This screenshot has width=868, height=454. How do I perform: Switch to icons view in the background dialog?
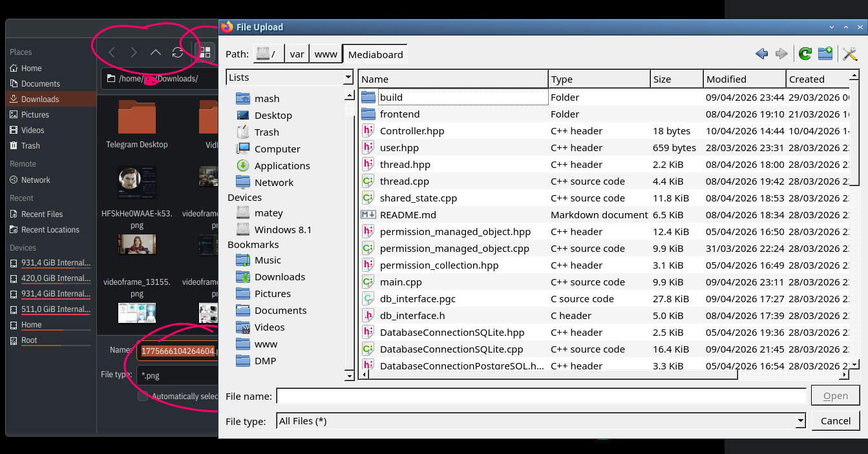(x=206, y=52)
